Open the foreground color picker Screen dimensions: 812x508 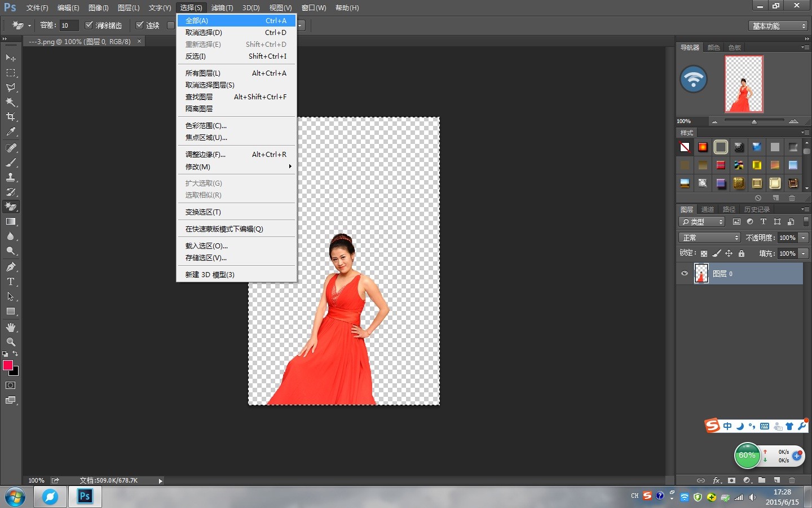pos(7,365)
